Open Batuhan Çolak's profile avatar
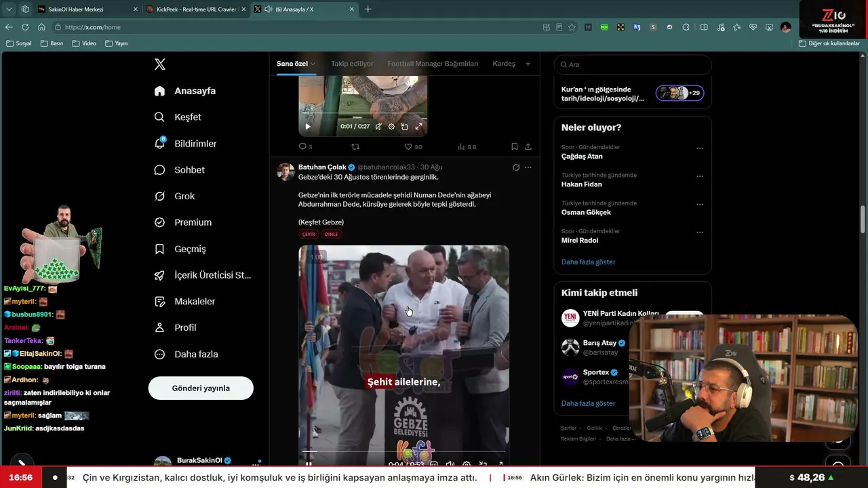This screenshot has width=868, height=488. (285, 171)
